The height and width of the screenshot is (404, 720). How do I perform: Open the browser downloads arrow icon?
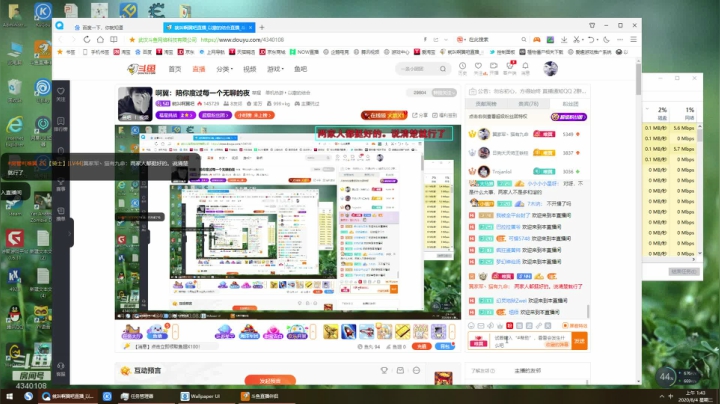(x=564, y=39)
